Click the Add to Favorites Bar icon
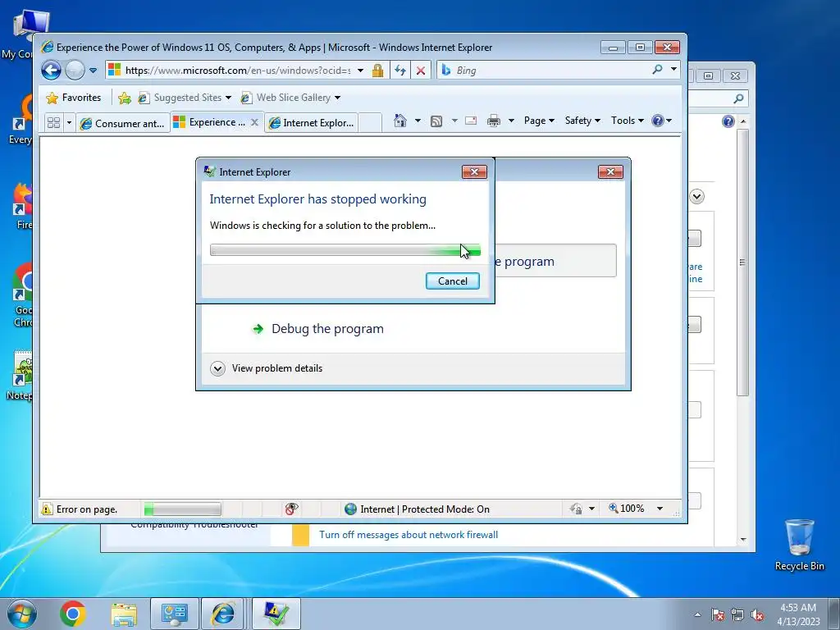 coord(125,98)
